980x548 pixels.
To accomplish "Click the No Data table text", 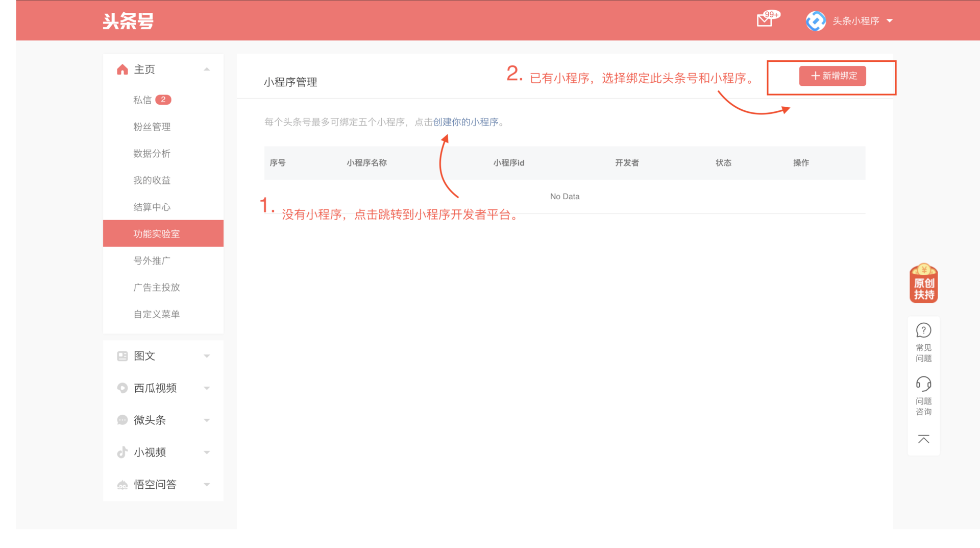I will [565, 197].
